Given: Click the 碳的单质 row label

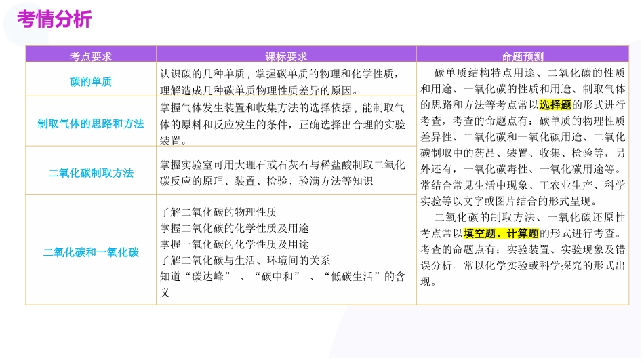Looking at the screenshot, I should tap(91, 81).
